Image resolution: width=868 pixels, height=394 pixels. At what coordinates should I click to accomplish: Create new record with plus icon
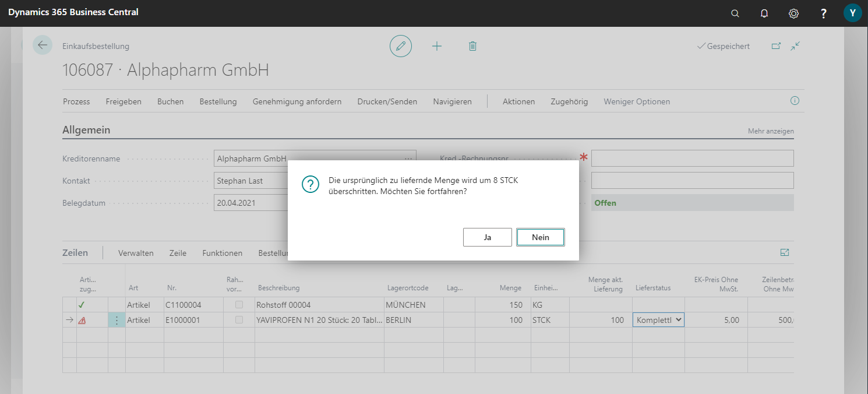(437, 46)
